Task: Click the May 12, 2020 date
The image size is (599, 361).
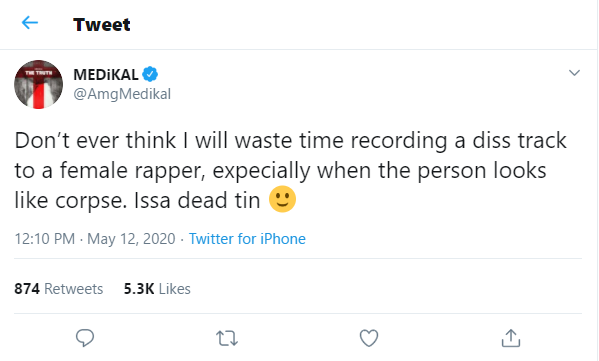Action: (131, 239)
